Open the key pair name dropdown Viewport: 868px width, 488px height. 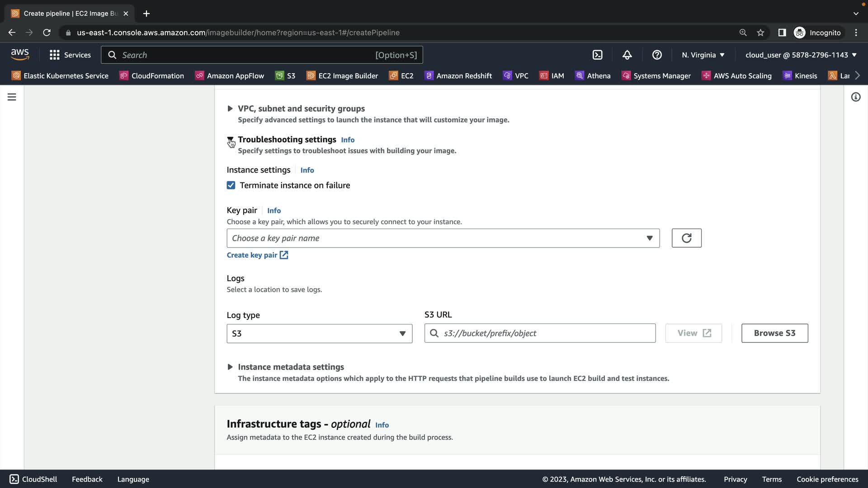click(x=443, y=238)
